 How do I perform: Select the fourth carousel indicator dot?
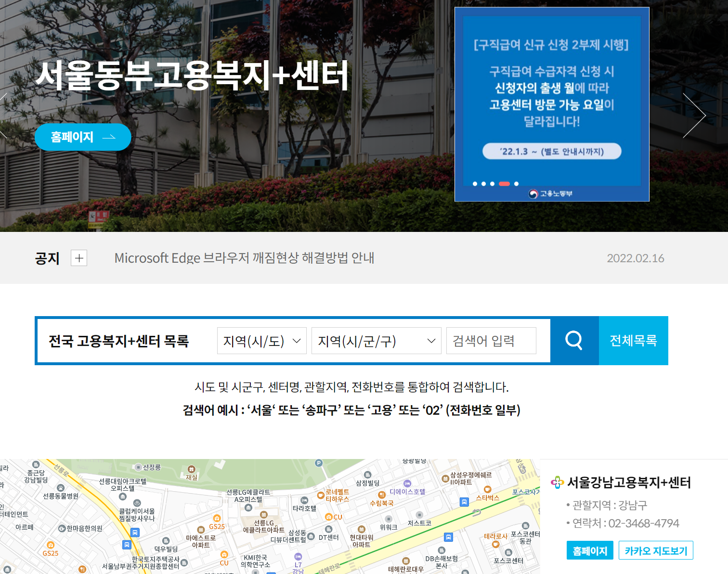(505, 183)
